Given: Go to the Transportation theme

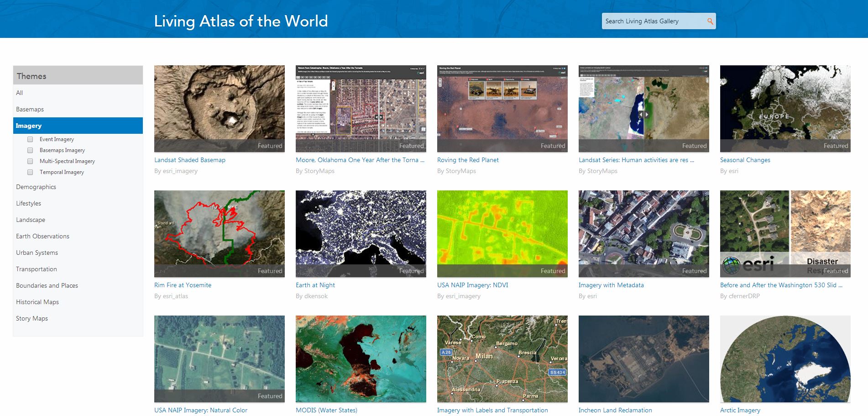Looking at the screenshot, I should 78,269.
